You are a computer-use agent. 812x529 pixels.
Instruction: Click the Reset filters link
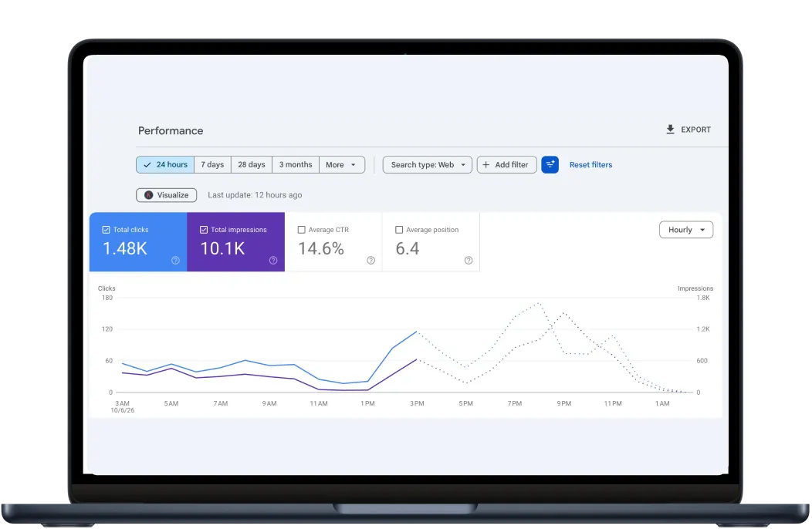click(x=591, y=164)
